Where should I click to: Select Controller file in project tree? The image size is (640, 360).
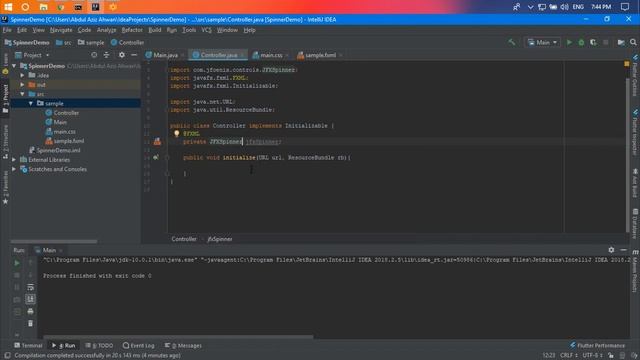(62, 113)
